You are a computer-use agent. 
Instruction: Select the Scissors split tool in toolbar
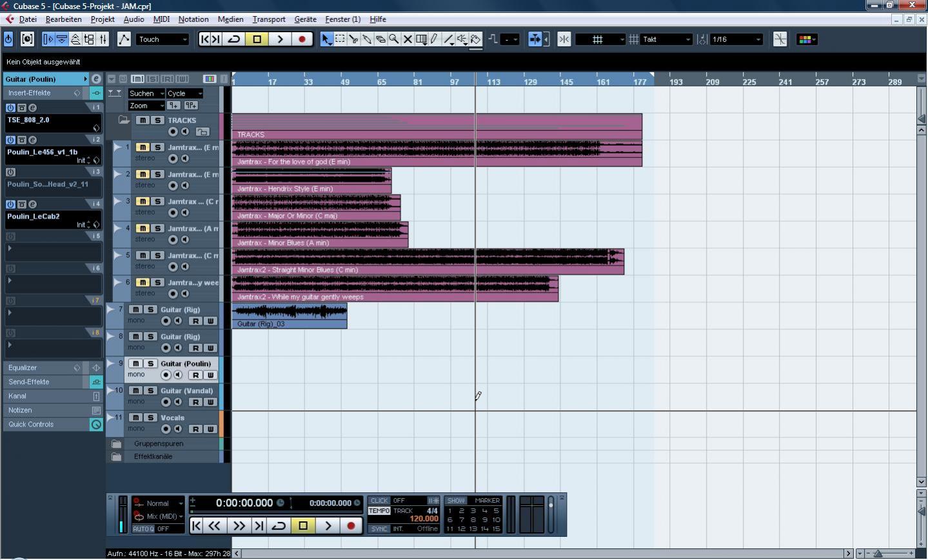click(353, 39)
